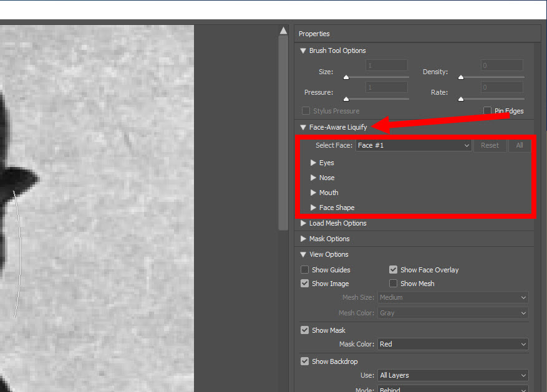Viewport: 547px width, 392px height.
Task: Enable the Show Mesh checkbox
Action: click(393, 284)
